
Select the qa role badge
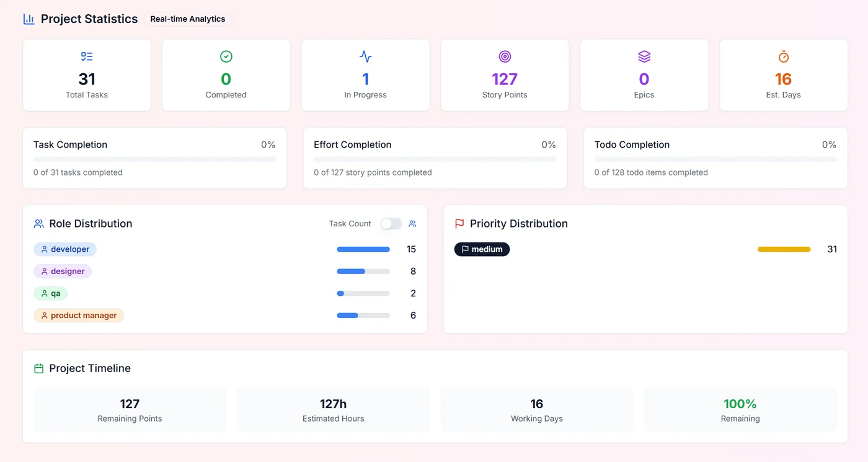[x=50, y=293]
